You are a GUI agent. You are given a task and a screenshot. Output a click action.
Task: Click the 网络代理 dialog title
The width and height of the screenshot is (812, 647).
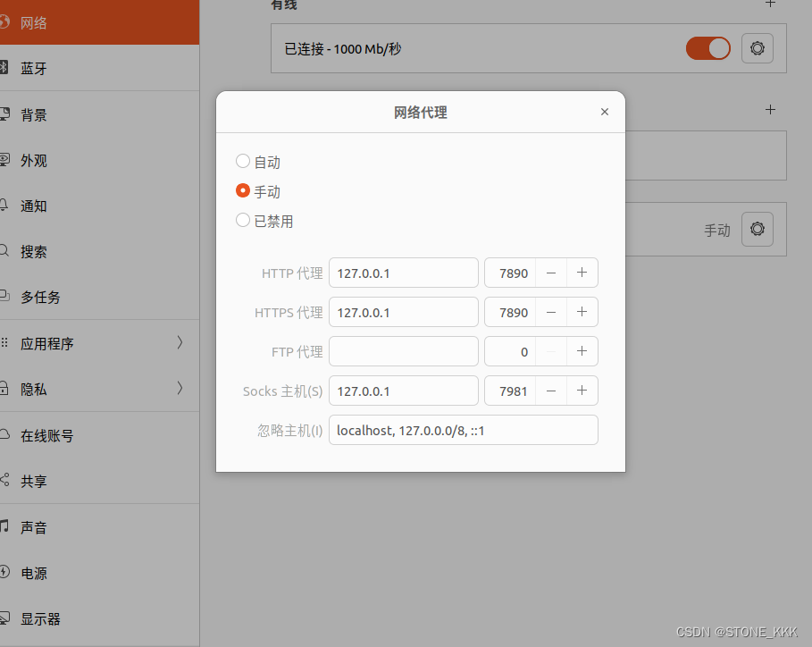[x=421, y=113]
